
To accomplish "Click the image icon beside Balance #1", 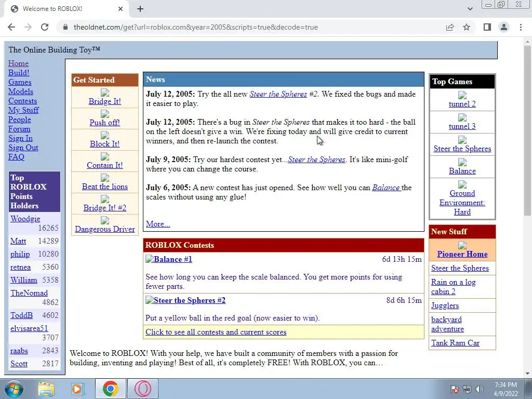I will coord(150,259).
